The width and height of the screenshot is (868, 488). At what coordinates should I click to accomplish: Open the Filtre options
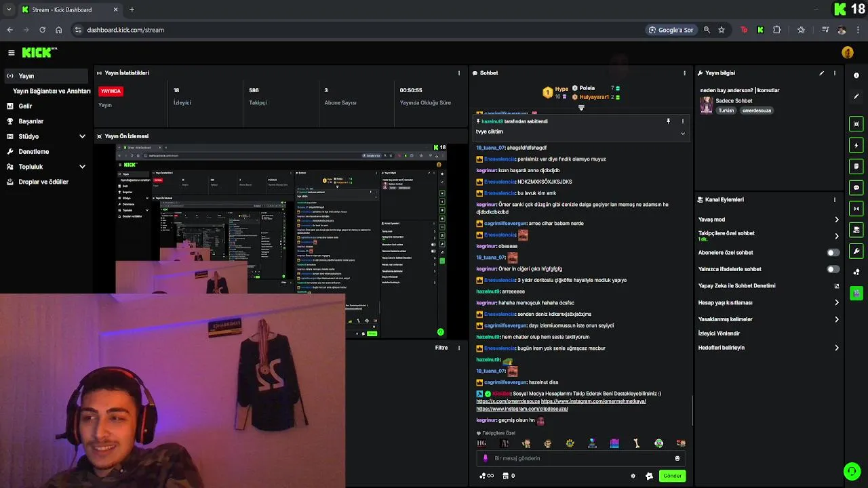click(x=441, y=348)
